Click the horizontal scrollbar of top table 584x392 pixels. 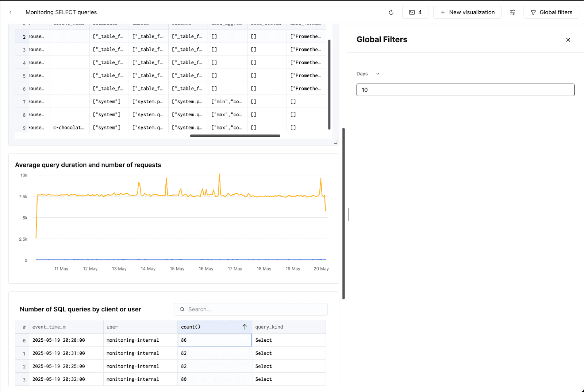click(235, 136)
